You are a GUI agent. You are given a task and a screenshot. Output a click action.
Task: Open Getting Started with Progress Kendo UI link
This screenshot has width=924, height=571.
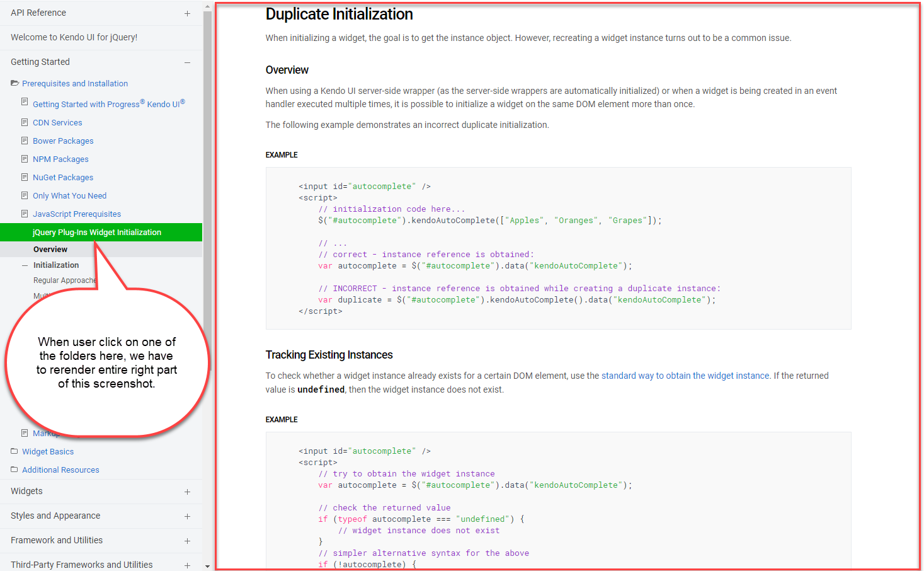pyautogui.click(x=109, y=103)
